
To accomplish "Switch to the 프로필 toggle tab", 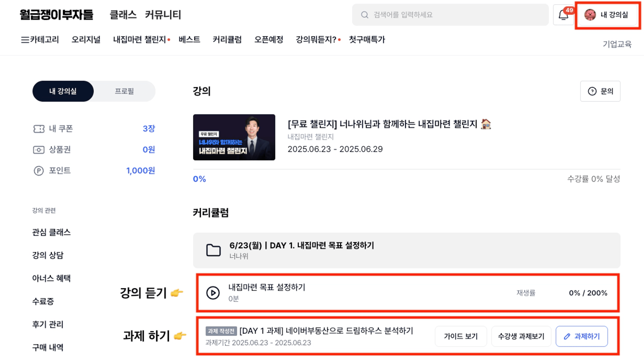I will 124,91.
